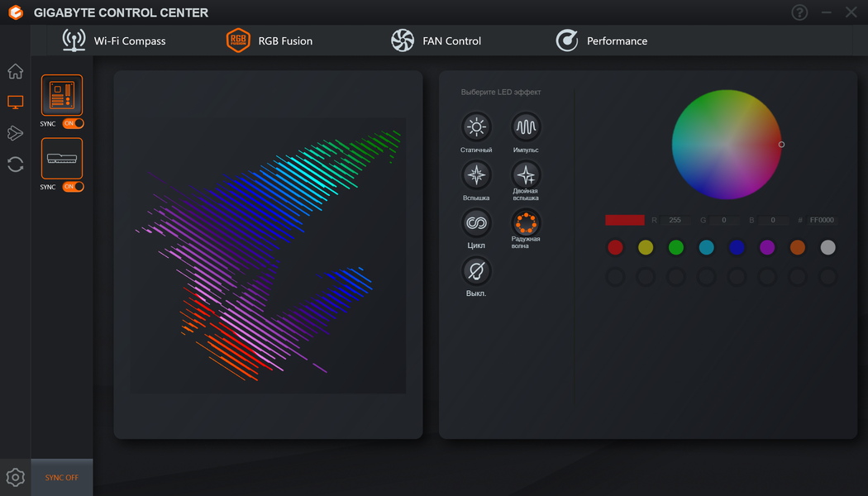Pick the green preset color swatch

coord(676,247)
